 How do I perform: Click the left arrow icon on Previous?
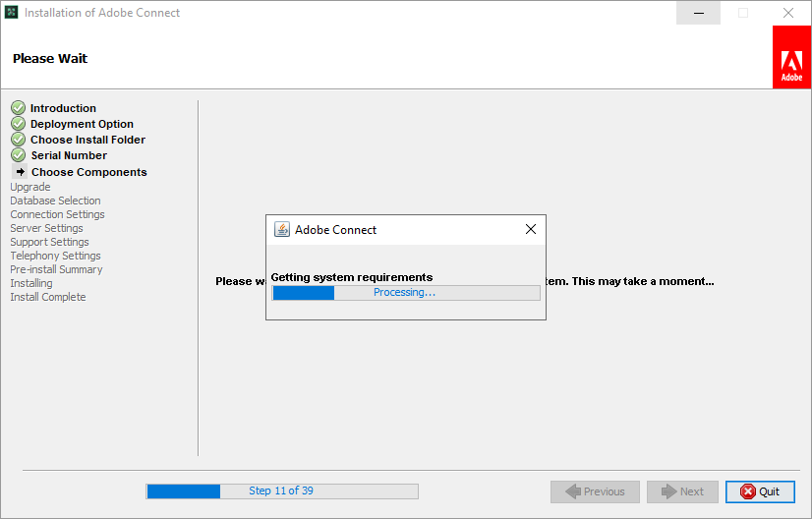tap(573, 491)
